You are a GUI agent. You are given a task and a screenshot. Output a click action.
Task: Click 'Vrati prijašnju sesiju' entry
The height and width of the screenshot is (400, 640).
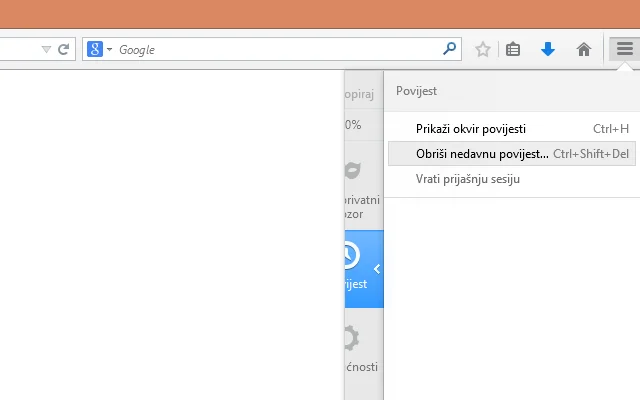pyautogui.click(x=467, y=178)
